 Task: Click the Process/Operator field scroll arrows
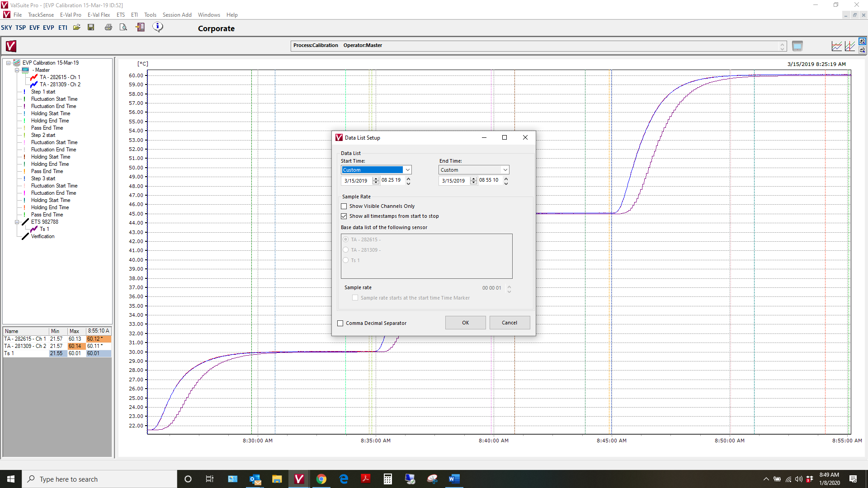click(782, 46)
